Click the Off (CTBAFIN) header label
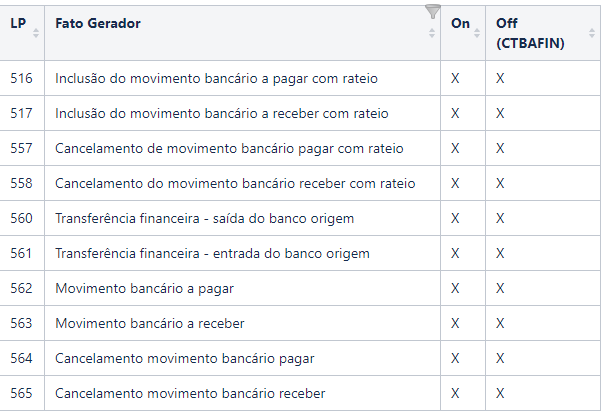Viewport: 601px width, 417px height. (530, 33)
